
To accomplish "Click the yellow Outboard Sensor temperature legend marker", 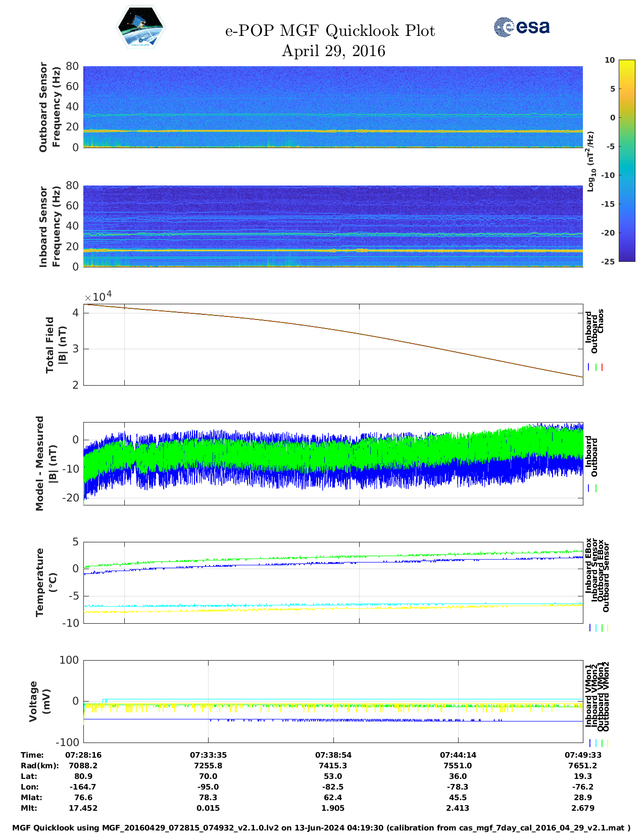I will [607, 628].
